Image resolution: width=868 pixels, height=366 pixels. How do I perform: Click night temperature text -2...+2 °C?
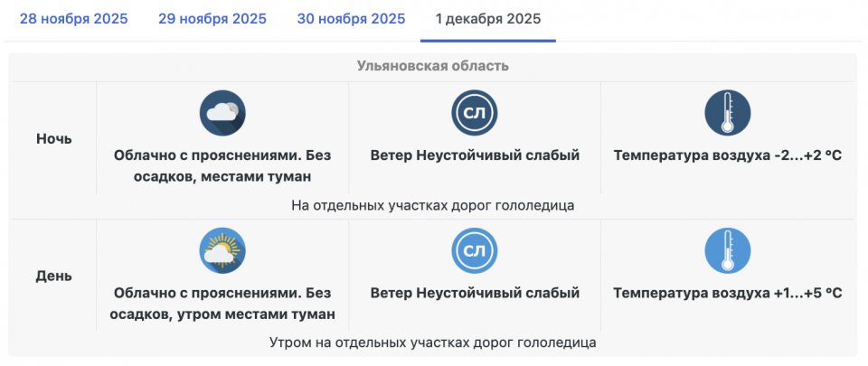click(x=727, y=155)
